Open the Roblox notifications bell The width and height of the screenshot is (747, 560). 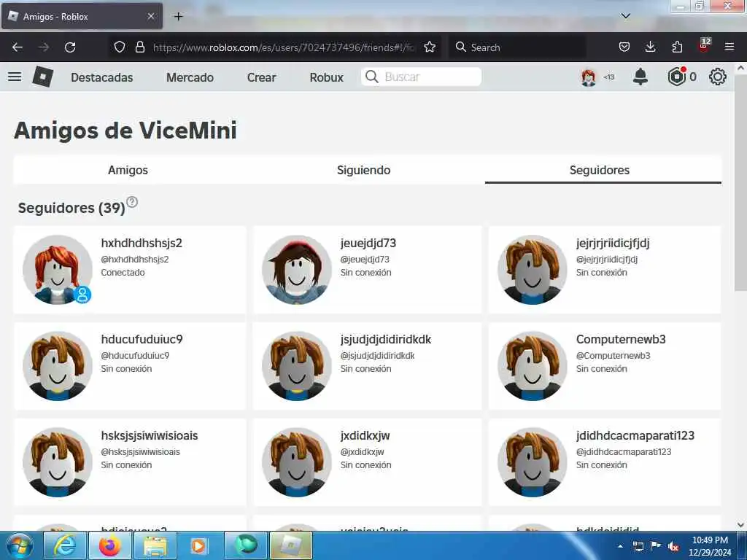[x=640, y=77]
